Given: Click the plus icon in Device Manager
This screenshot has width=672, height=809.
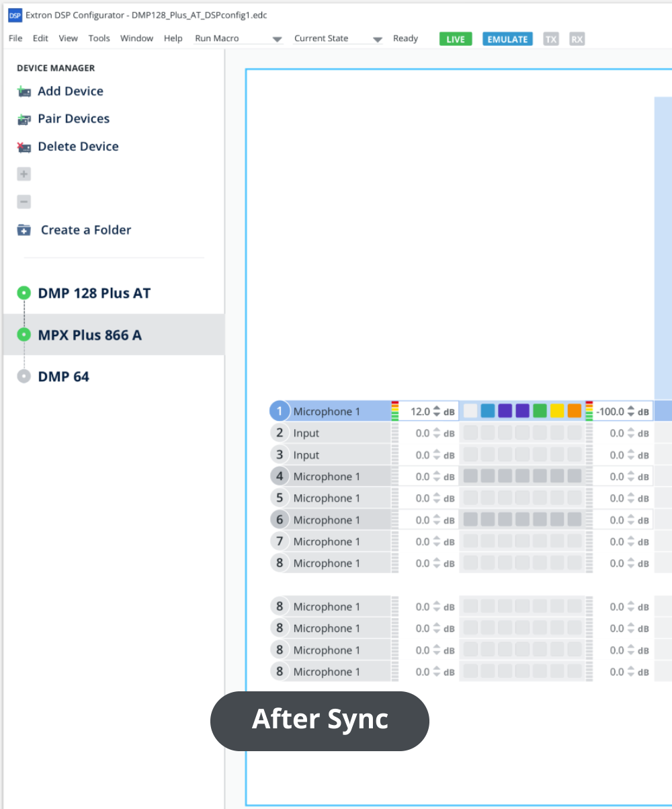Looking at the screenshot, I should [x=24, y=174].
